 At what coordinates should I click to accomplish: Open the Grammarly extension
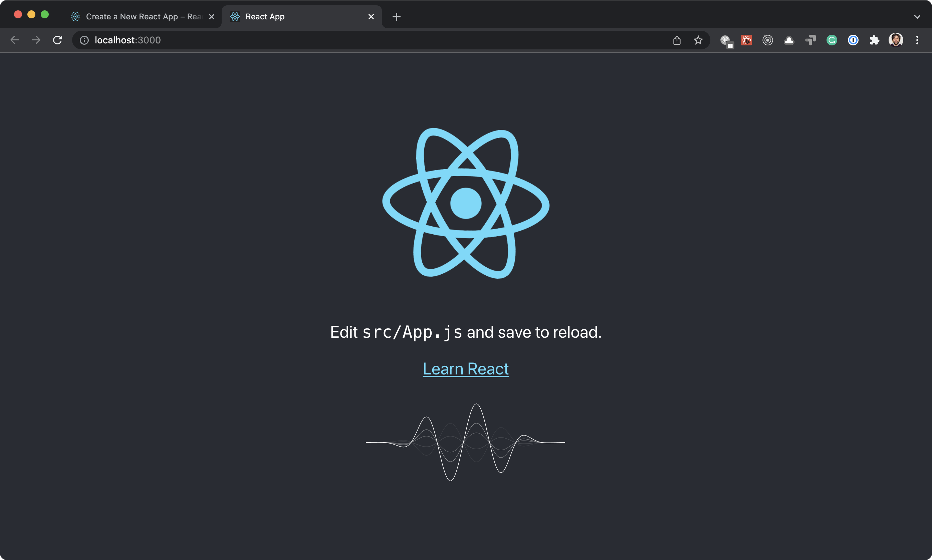[832, 40]
